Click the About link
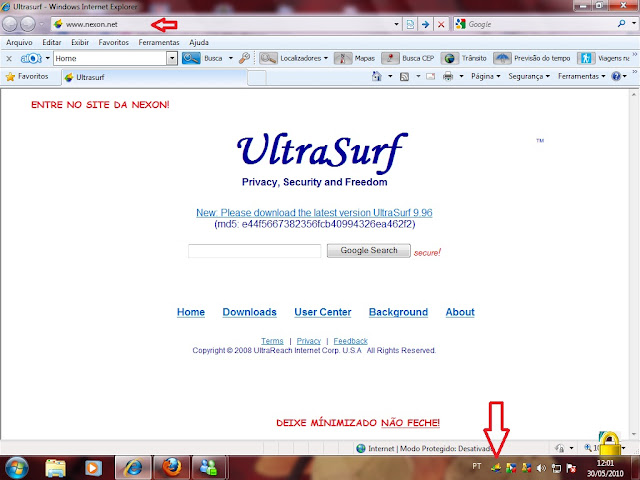The height and width of the screenshot is (480, 640). pyautogui.click(x=460, y=312)
